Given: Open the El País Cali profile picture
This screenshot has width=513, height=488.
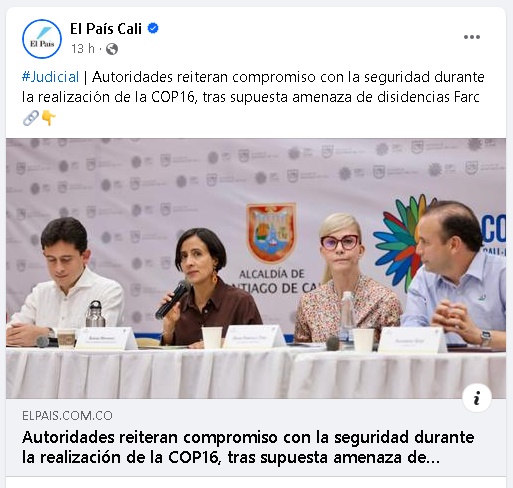Looking at the screenshot, I should [42, 39].
